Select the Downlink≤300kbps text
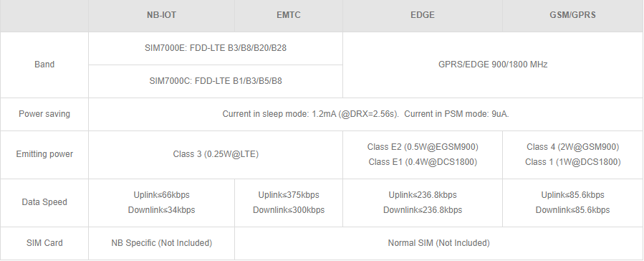 point(288,210)
